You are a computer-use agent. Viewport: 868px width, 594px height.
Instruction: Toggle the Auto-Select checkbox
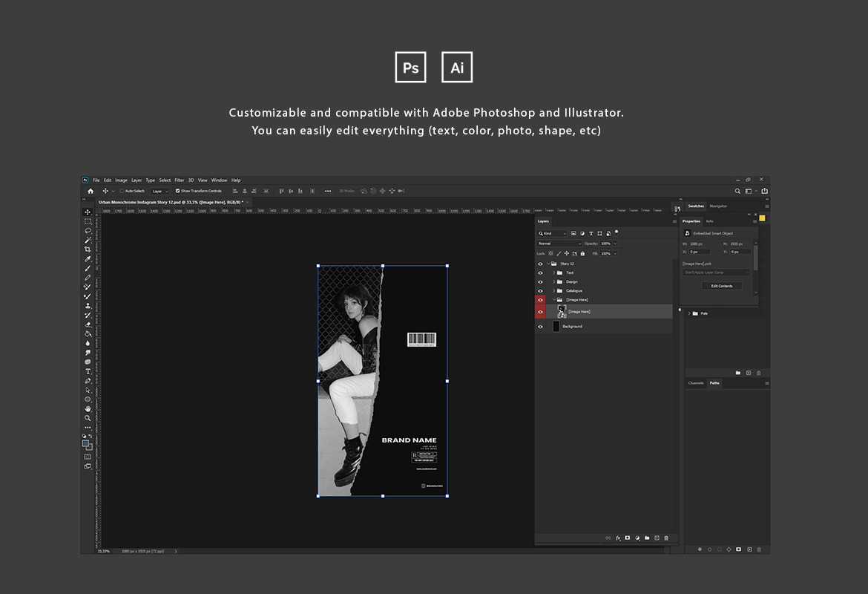click(x=122, y=191)
